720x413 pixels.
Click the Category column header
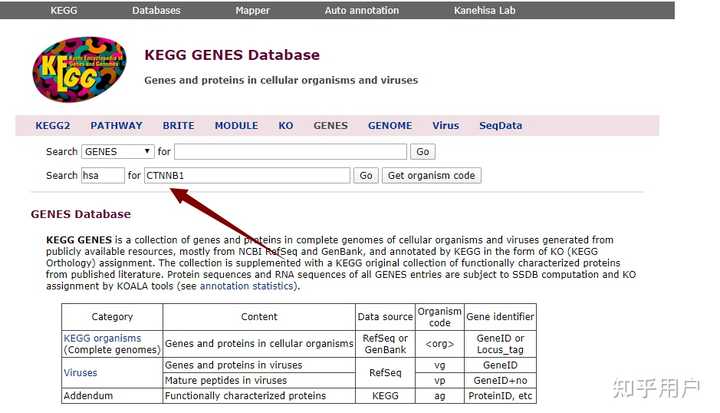pos(112,317)
